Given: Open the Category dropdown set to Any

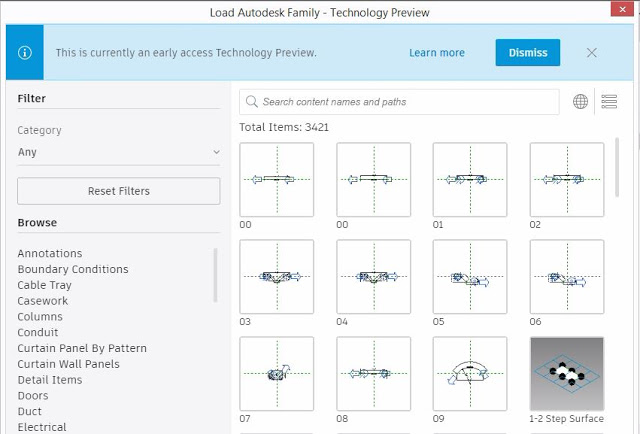Looking at the screenshot, I should click(119, 152).
